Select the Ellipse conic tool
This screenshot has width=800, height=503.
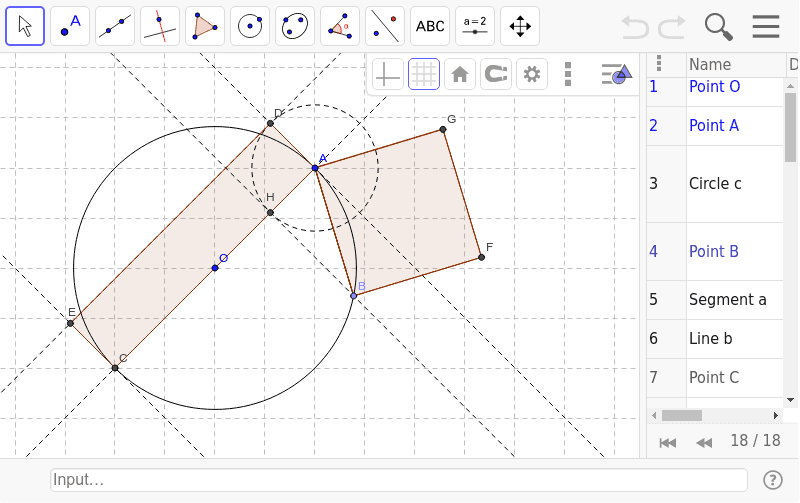point(295,26)
